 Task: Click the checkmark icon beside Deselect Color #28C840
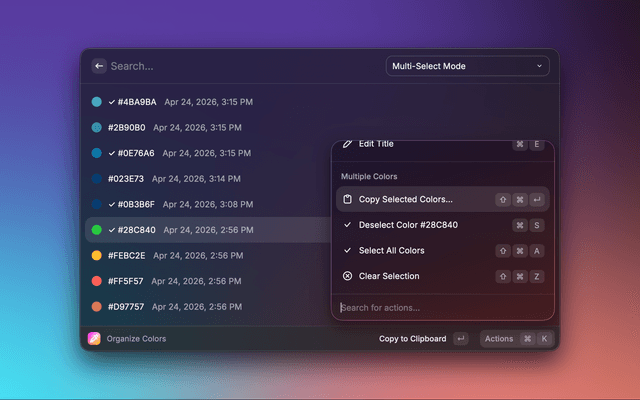coord(347,225)
